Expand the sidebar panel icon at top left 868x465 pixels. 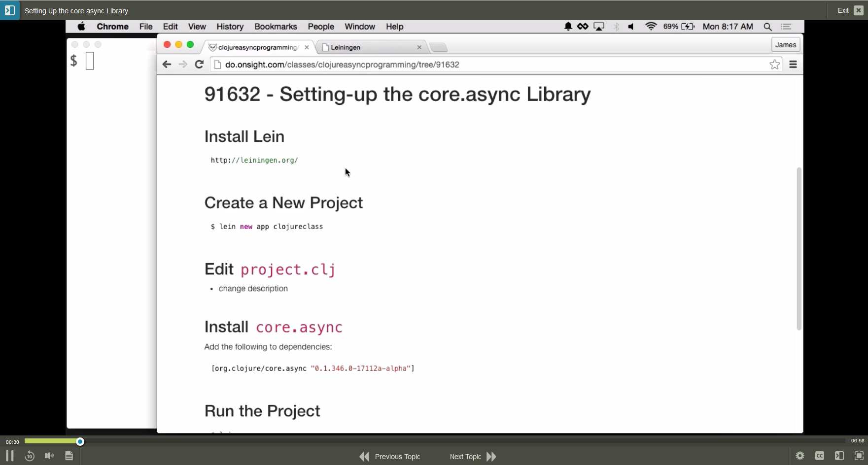click(x=10, y=10)
